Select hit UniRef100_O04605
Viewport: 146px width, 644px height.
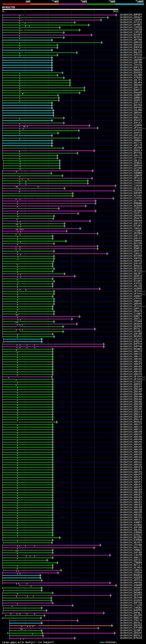pyautogui.click(x=131, y=180)
